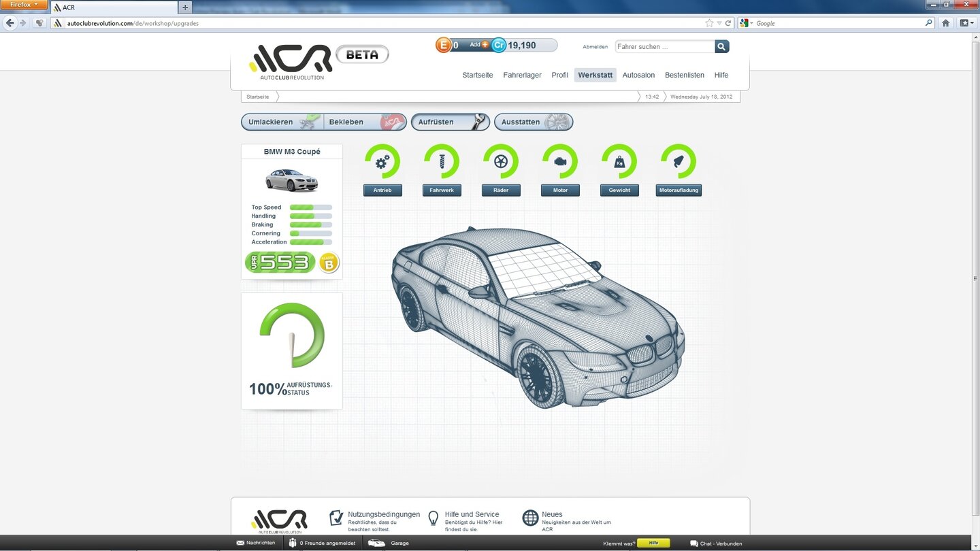Open friends online list in bottom bar

321,543
